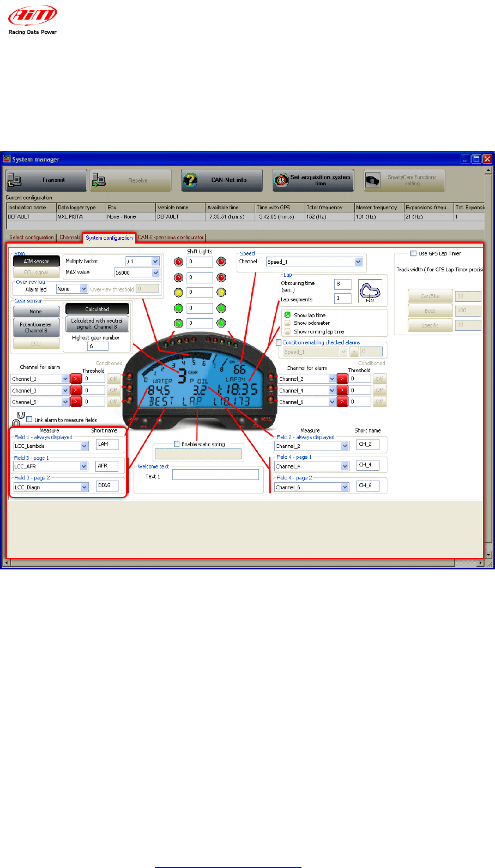
Task: Open Channel_5 alarm dropdown
Action: point(65,402)
